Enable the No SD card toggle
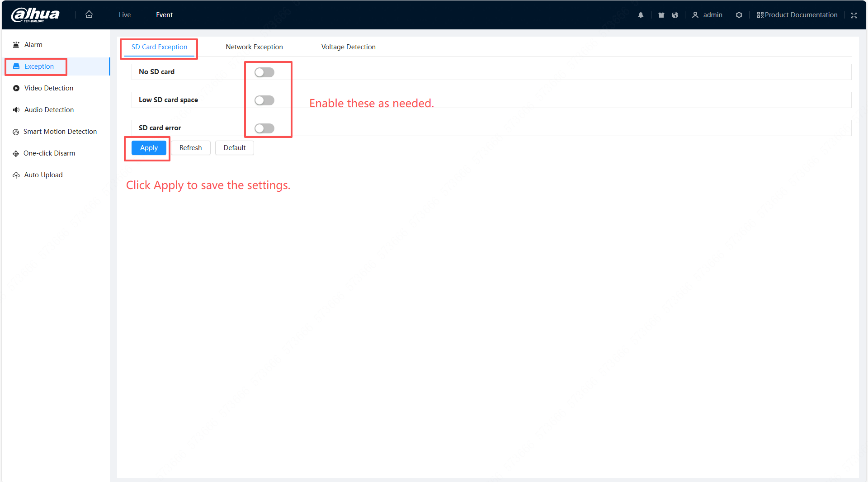The width and height of the screenshot is (868, 482). 264,72
